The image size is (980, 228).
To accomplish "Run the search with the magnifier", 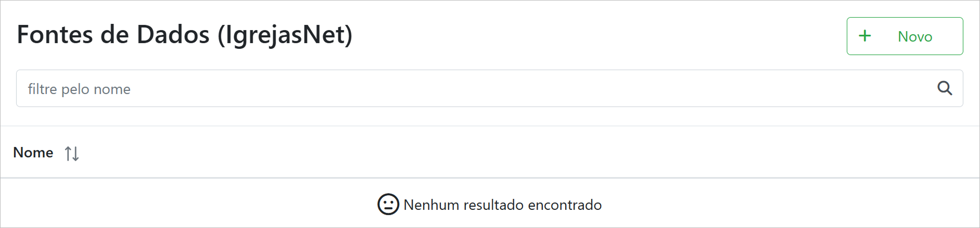I will click(x=945, y=88).
